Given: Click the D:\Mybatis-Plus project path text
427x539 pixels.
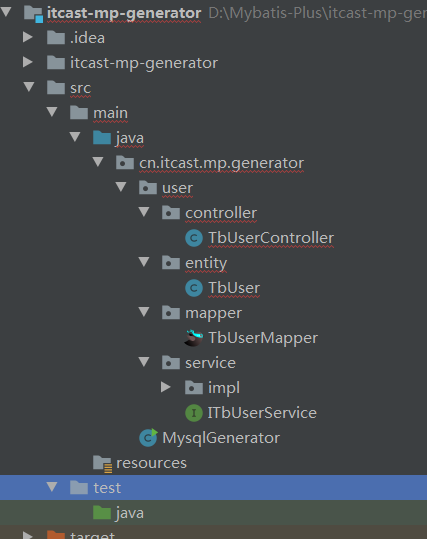Looking at the screenshot, I should 318,14.
